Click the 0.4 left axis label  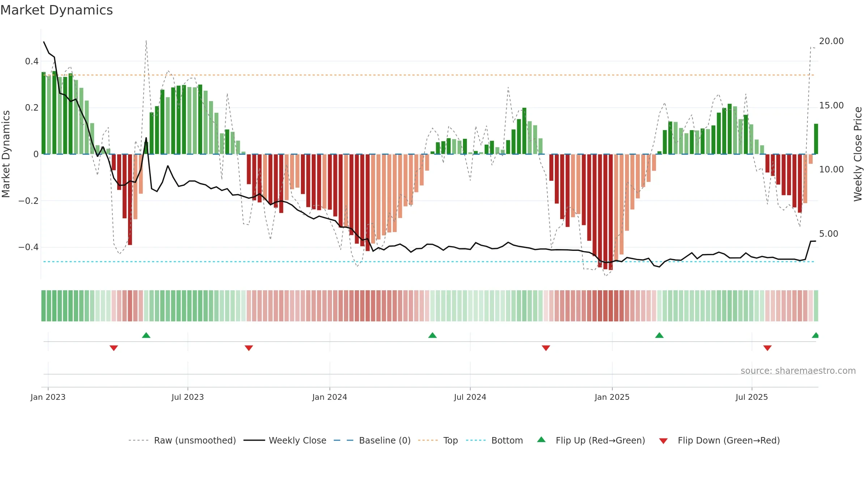tap(32, 61)
